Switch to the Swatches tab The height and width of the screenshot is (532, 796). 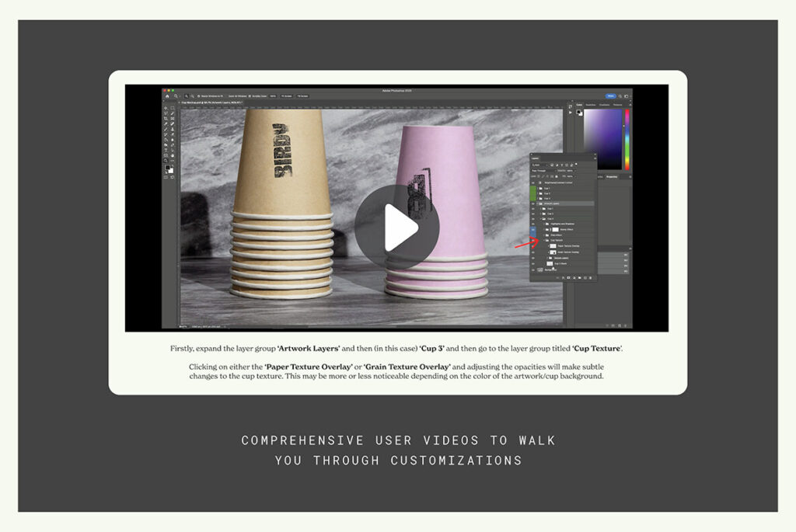coord(591,104)
